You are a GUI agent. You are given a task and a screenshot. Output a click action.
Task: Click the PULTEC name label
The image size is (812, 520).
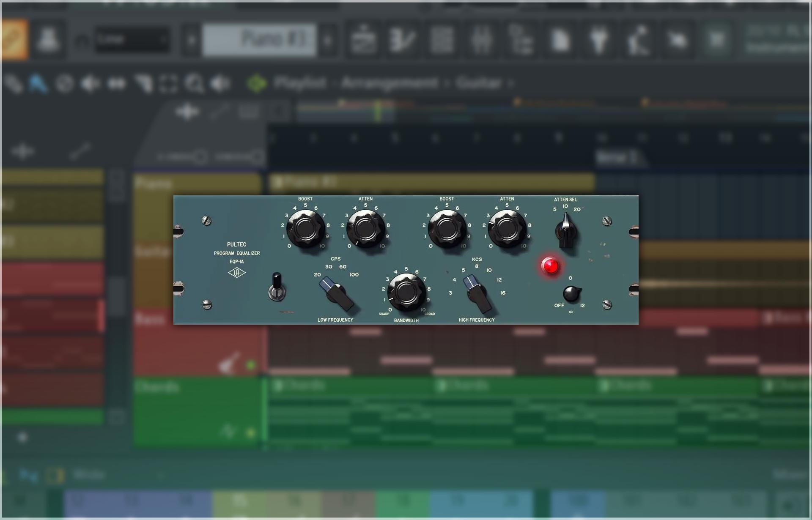pos(236,244)
